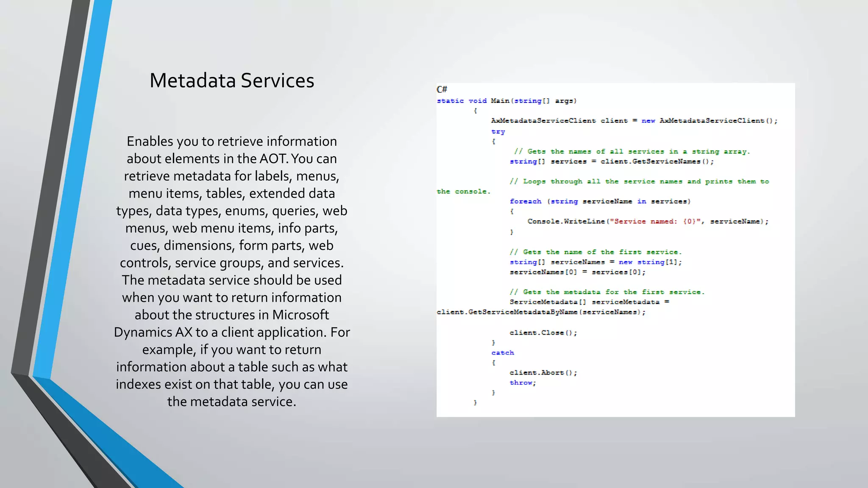This screenshot has width=868, height=488.
Task: Click the line 'string[] serviceNames = new string[1];'
Action: point(595,262)
